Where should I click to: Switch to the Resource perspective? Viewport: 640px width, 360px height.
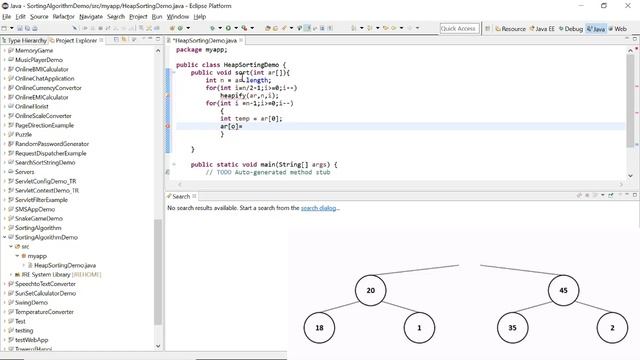510,29
